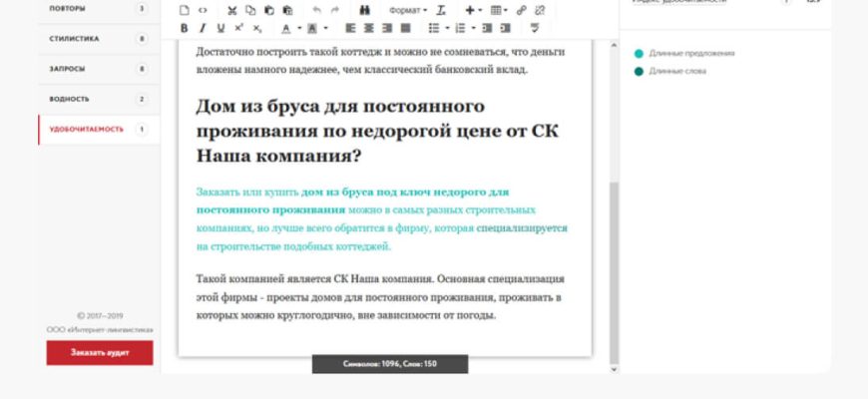
Task: Click the binoculars find icon
Action: 365,10
